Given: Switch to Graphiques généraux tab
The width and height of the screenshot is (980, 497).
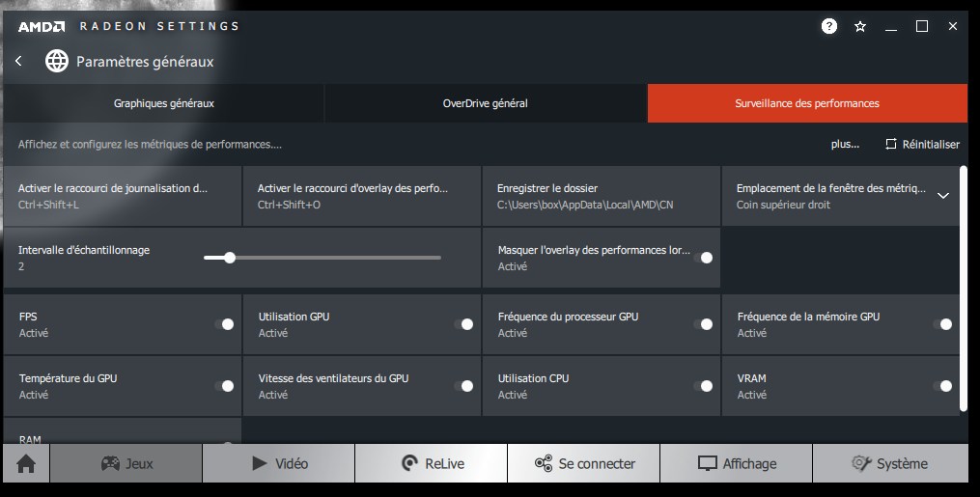Looking at the screenshot, I should point(164,103).
